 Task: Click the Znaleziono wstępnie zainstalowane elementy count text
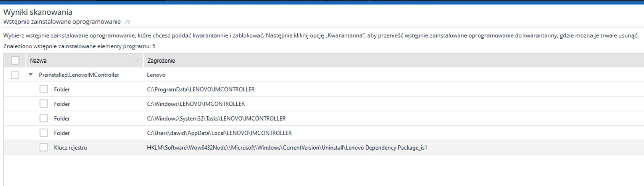click(79, 46)
